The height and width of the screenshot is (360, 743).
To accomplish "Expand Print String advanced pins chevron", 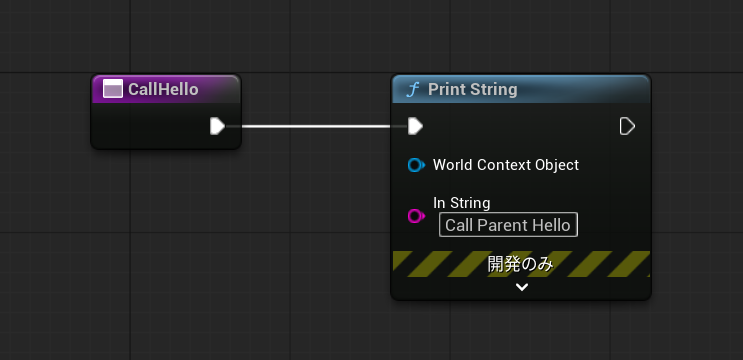I will coord(522,287).
